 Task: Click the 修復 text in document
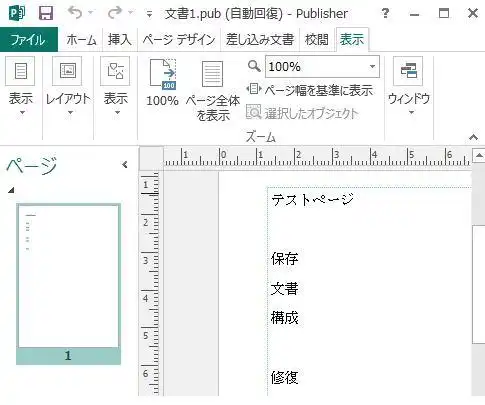point(284,378)
